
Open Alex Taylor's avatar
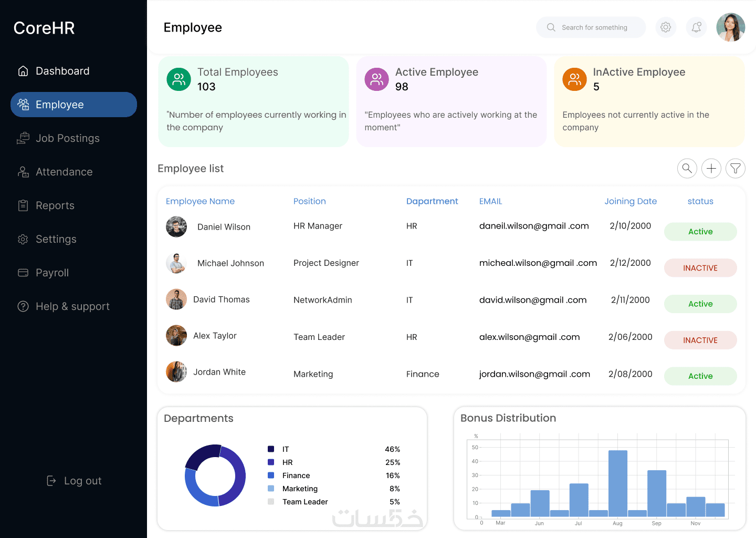pyautogui.click(x=176, y=336)
